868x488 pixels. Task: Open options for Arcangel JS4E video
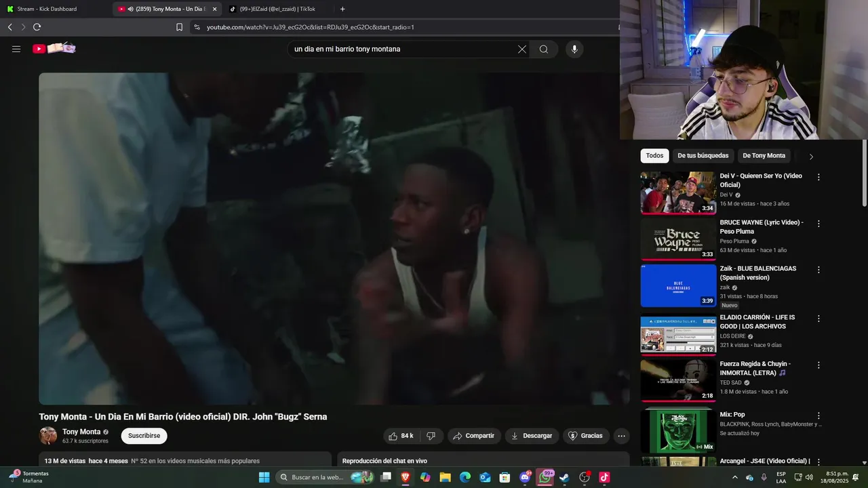click(818, 462)
